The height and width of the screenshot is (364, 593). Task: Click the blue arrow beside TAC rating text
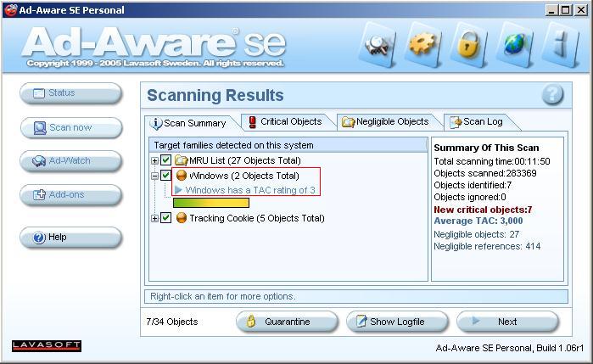178,189
